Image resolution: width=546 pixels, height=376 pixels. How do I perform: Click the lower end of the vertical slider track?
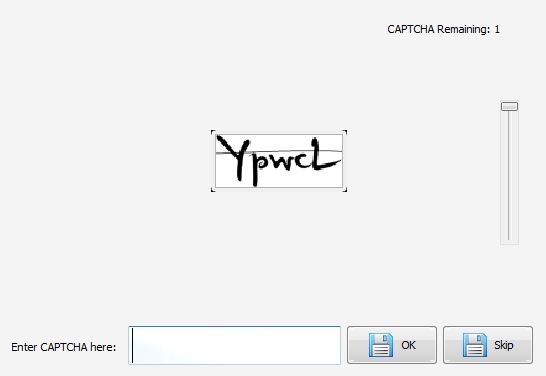(x=509, y=237)
